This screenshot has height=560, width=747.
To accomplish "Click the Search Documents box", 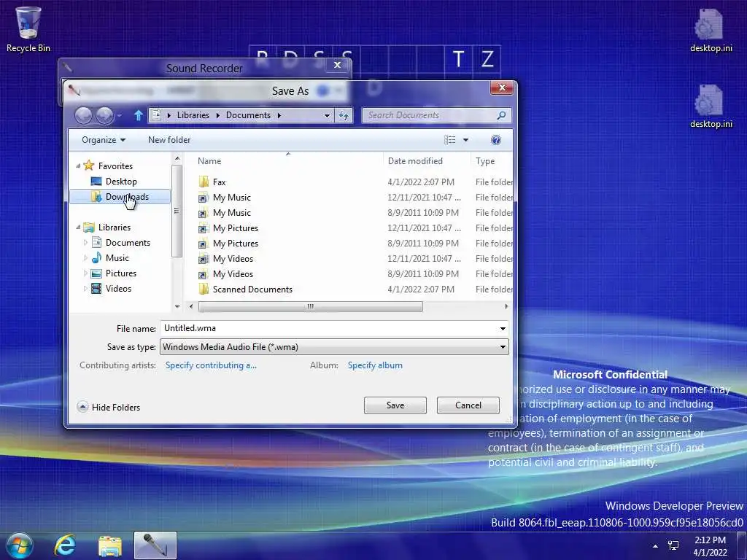I will (429, 115).
